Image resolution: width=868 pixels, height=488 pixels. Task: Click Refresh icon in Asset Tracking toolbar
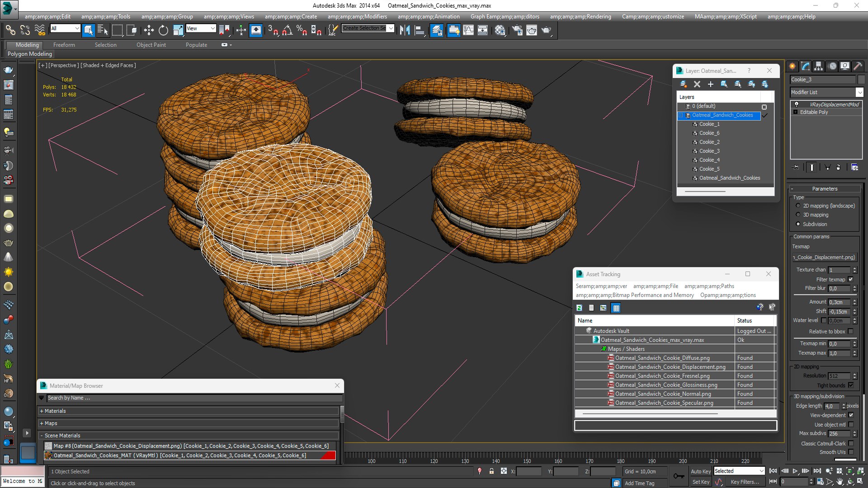tap(579, 308)
